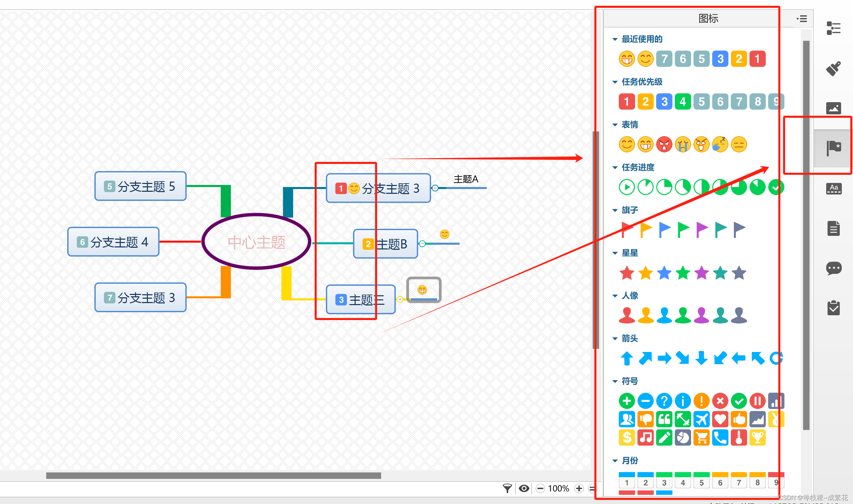Collapse the 星星 icon section
Viewport: 853px width, 504px height.
point(615,253)
